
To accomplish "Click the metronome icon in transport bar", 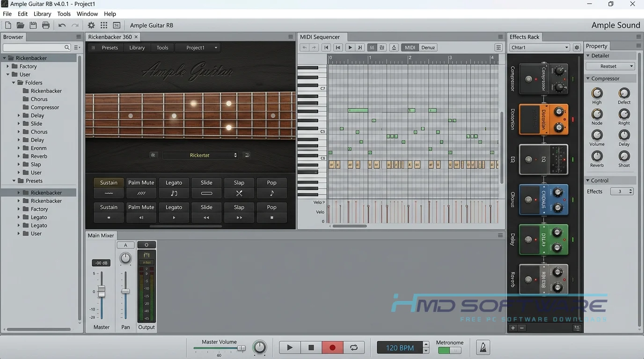I will click(x=483, y=347).
